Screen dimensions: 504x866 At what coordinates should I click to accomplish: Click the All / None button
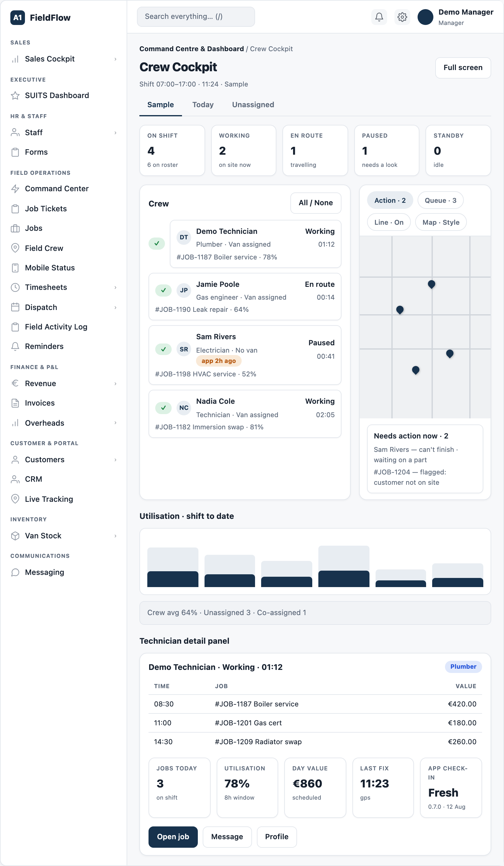point(316,203)
